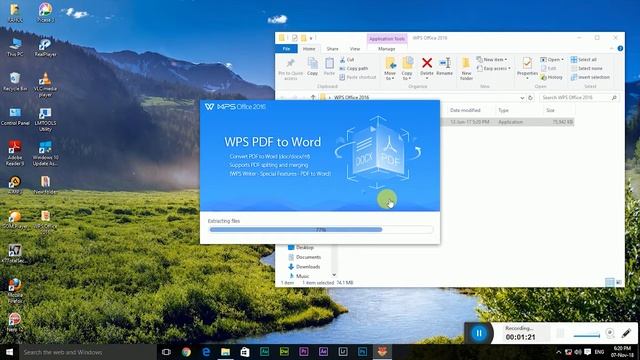Click the Size column header
Viewport: 640px width, 360px height.
(x=550, y=110)
